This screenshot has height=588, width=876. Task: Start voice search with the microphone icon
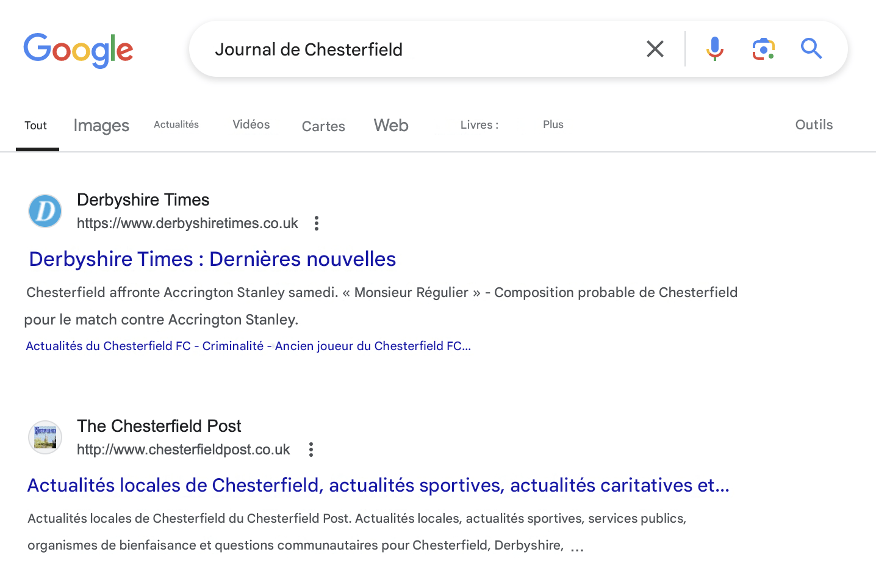714,49
